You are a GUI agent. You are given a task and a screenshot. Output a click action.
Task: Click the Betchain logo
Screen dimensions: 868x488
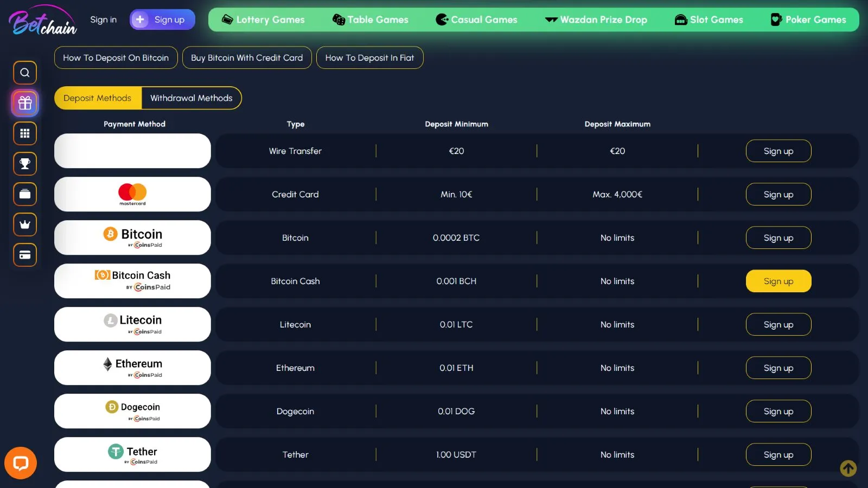(42, 21)
